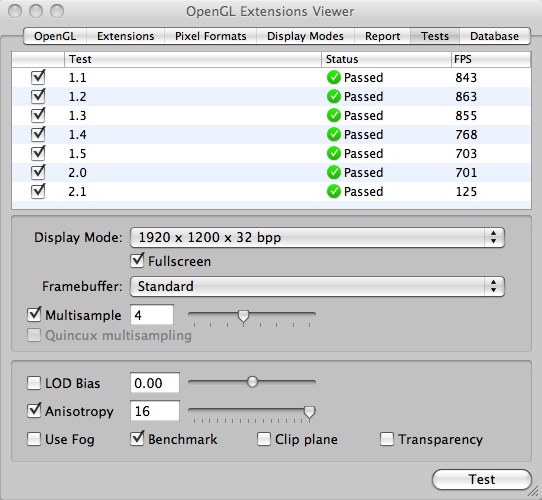The width and height of the screenshot is (542, 500).
Task: Click the green Passed icon for test 1.3
Action: [x=334, y=115]
